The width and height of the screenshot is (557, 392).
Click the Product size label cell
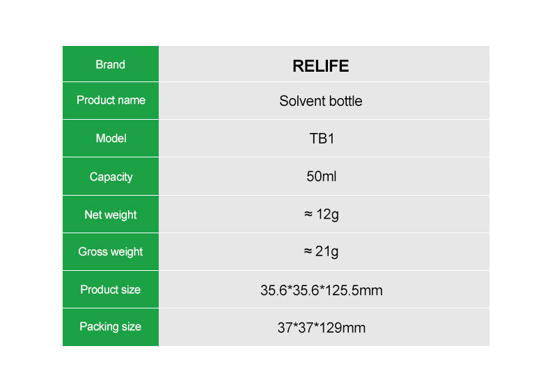pos(111,289)
